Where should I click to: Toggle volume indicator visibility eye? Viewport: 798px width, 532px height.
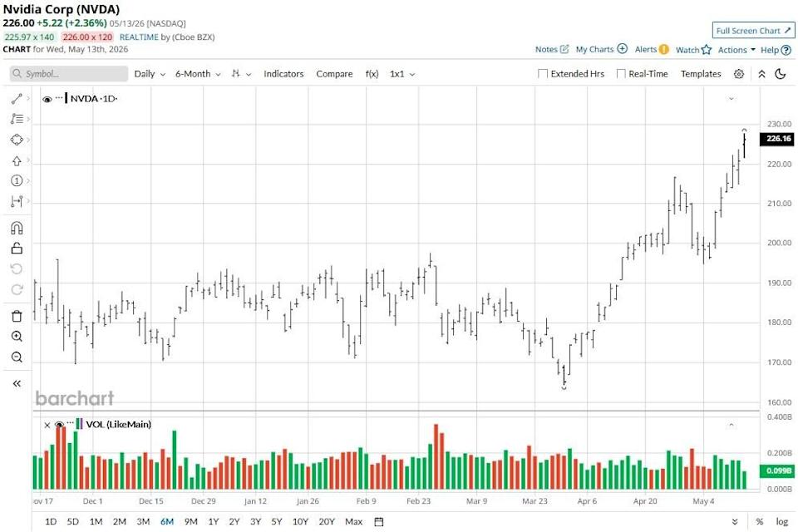tap(59, 425)
